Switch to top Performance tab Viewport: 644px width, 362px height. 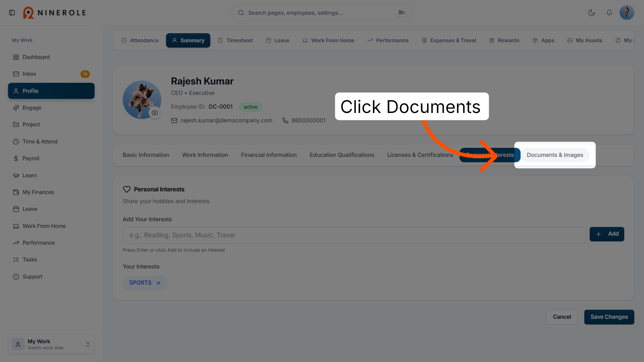click(x=388, y=40)
